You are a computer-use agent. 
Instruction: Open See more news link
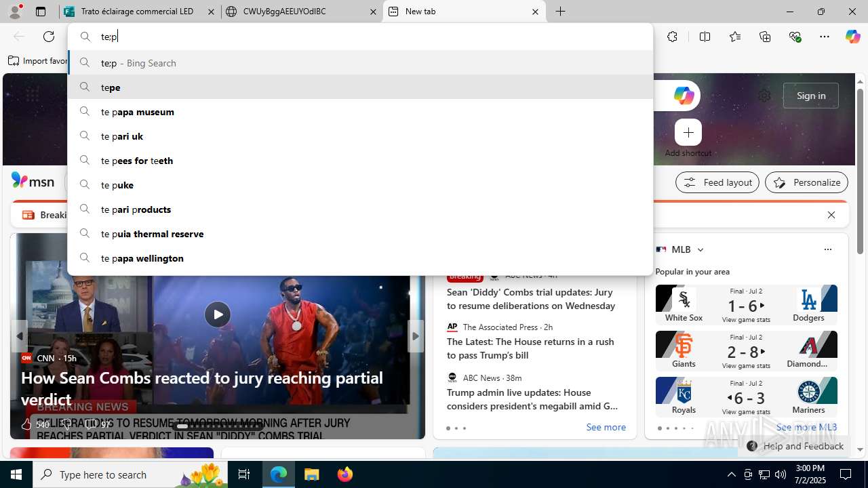pyautogui.click(x=606, y=427)
